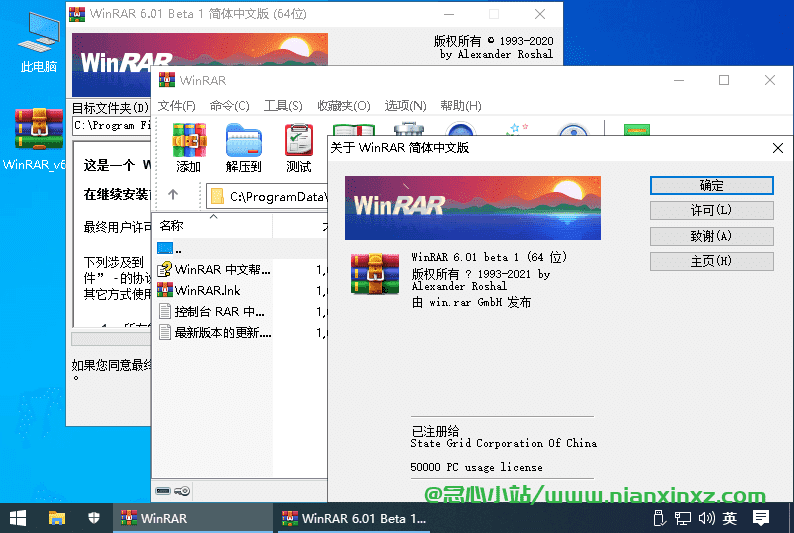Switch to WinRAR 6.01 Beta 1 taskbar button
Viewport: 794px width, 533px height.
click(x=353, y=518)
